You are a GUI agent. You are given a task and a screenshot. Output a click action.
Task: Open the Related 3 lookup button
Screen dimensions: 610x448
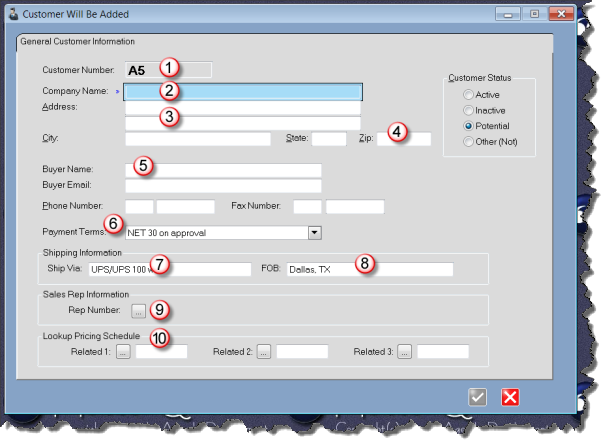pos(405,352)
